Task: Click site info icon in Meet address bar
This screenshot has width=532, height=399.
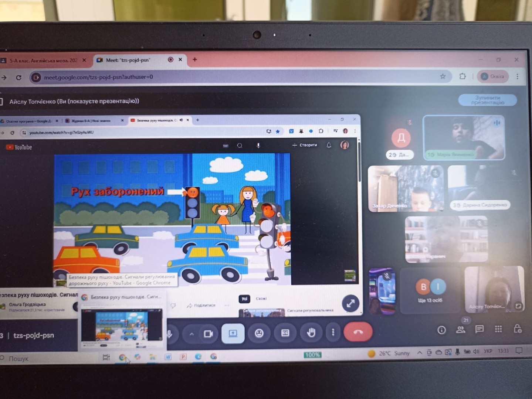Action: coord(35,78)
